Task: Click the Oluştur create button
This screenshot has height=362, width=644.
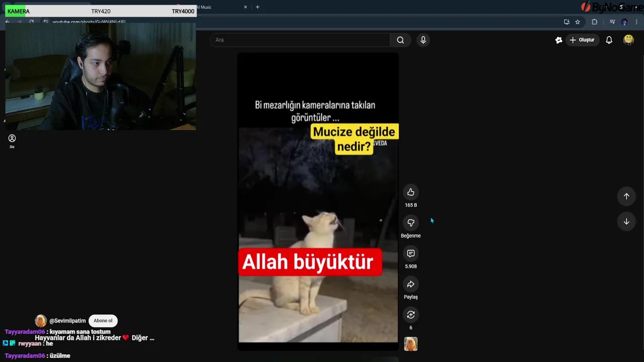Action: tap(582, 40)
